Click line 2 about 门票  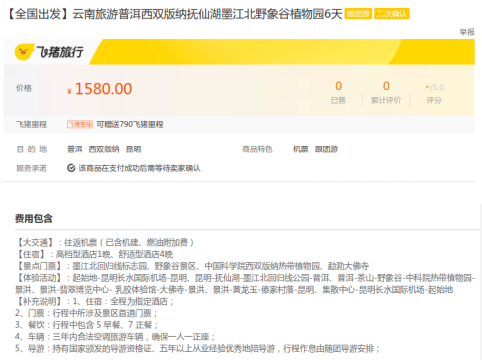tap(86, 313)
